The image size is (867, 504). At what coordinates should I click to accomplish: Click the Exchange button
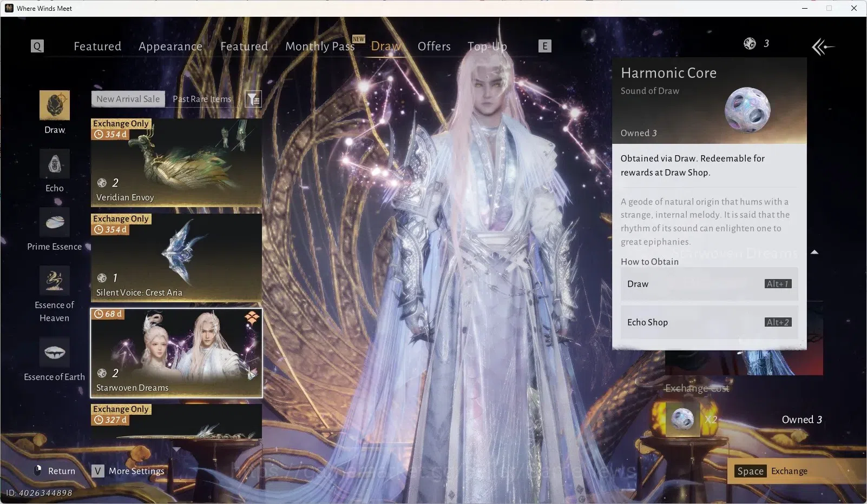[797, 471]
